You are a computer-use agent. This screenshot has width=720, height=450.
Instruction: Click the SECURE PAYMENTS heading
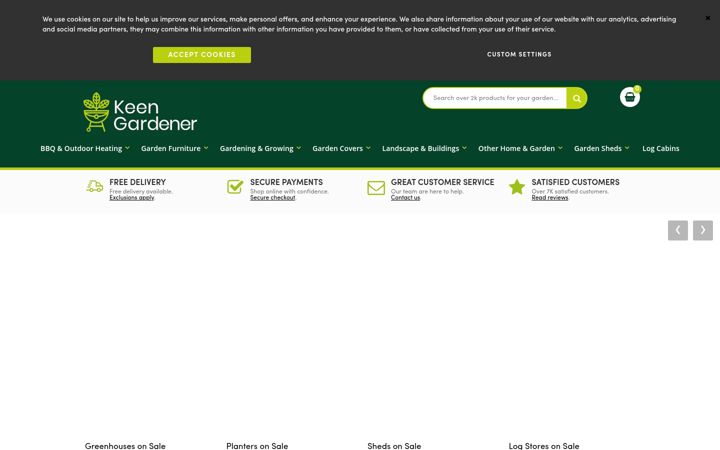point(286,182)
